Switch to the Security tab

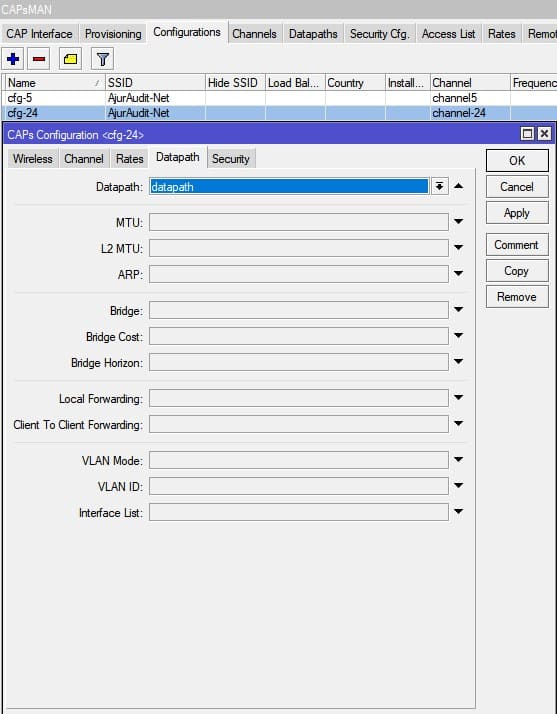pyautogui.click(x=230, y=158)
